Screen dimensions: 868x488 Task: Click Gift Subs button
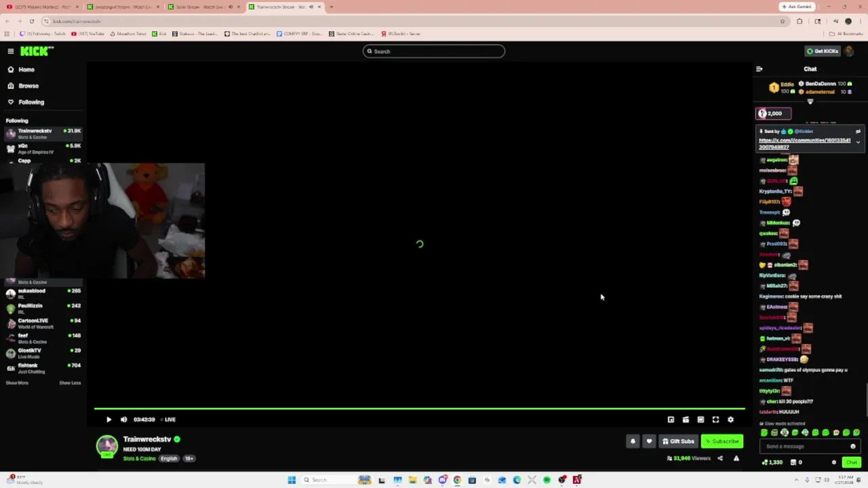point(678,441)
